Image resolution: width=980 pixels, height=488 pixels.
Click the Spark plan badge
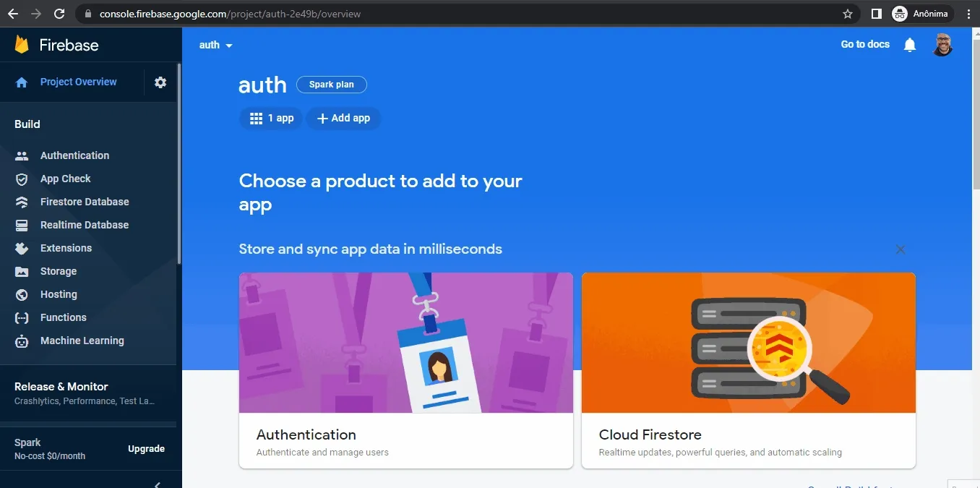[x=332, y=85]
